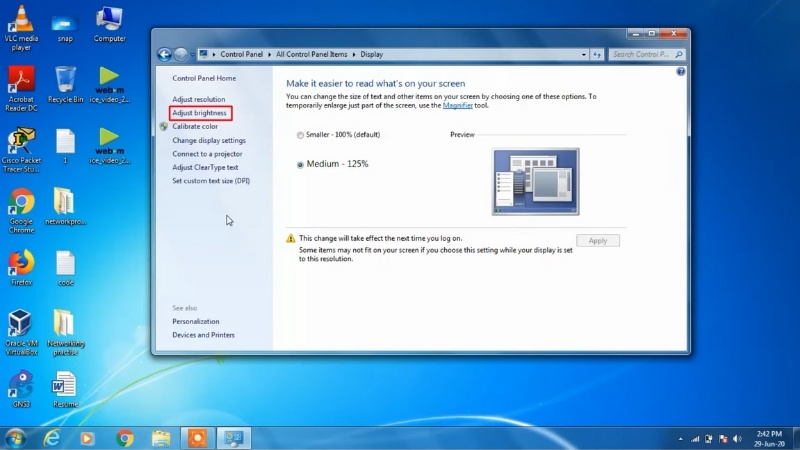
Task: Expand the arrow after Control Panel in breadcrumb
Action: tap(269, 54)
